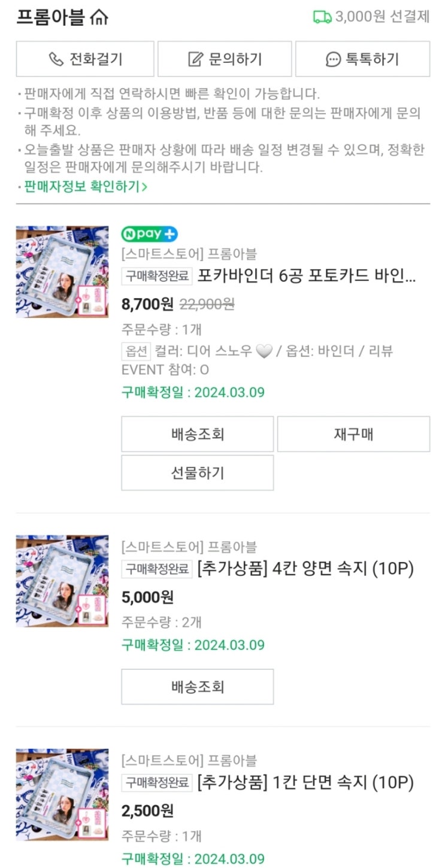Open the 프롬아블 store name header
445x868 pixels.
point(50,18)
